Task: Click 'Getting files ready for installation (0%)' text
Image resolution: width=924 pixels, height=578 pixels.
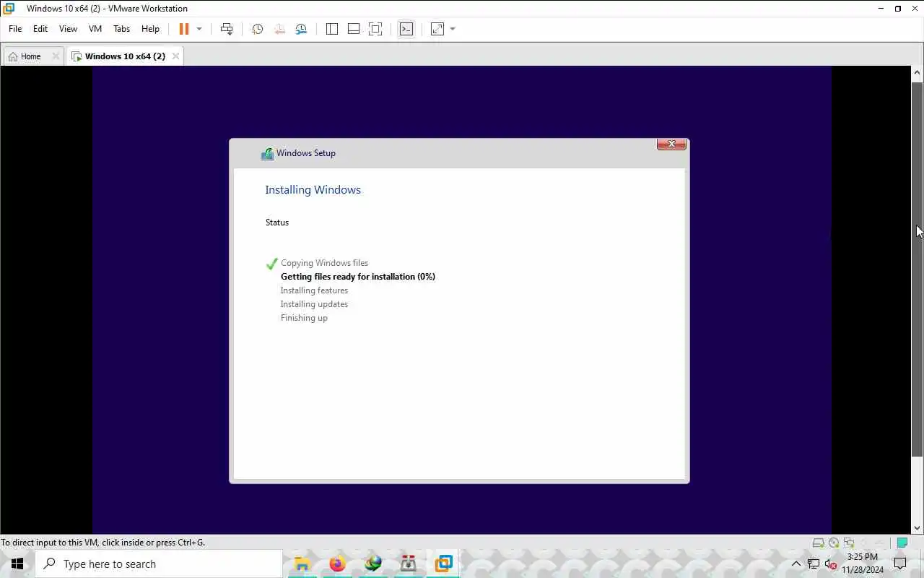Action: tap(358, 277)
